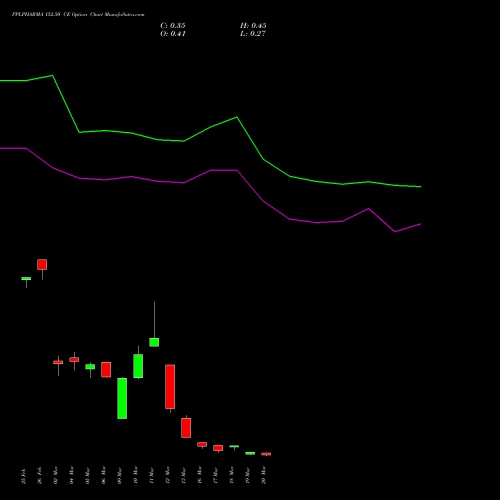The image size is (500, 500).
Task: Click the low value L: 0.27
Action: (x=253, y=34)
